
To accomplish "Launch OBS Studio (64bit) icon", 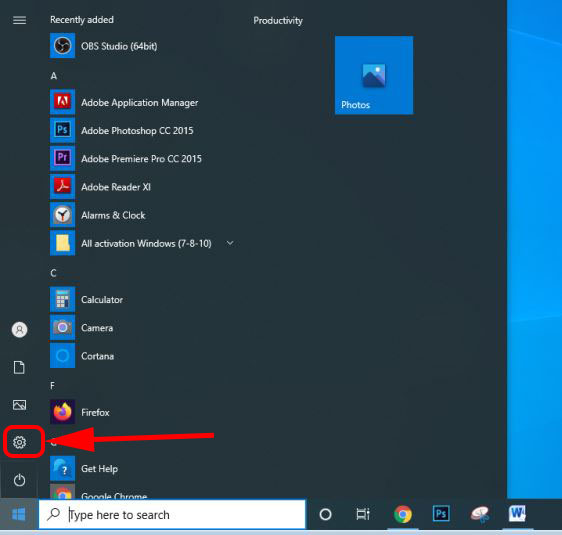I will click(62, 46).
